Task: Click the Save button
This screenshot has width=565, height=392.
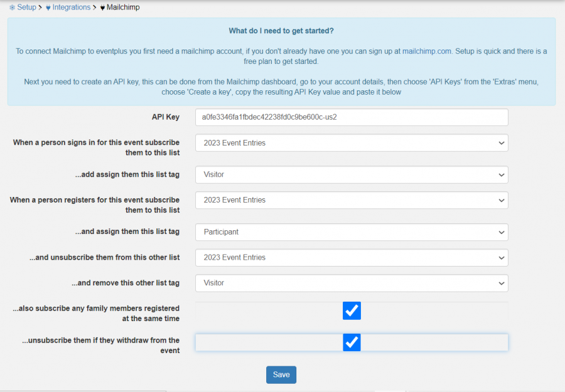Action: tap(281, 374)
